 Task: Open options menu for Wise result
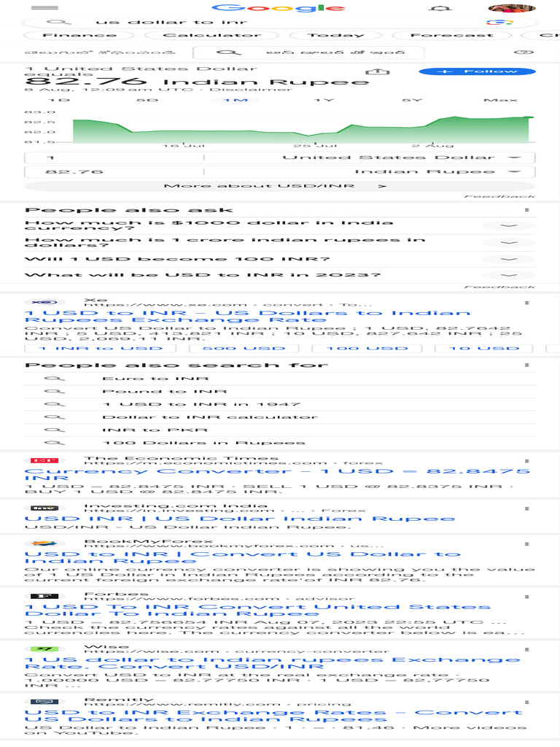click(526, 650)
